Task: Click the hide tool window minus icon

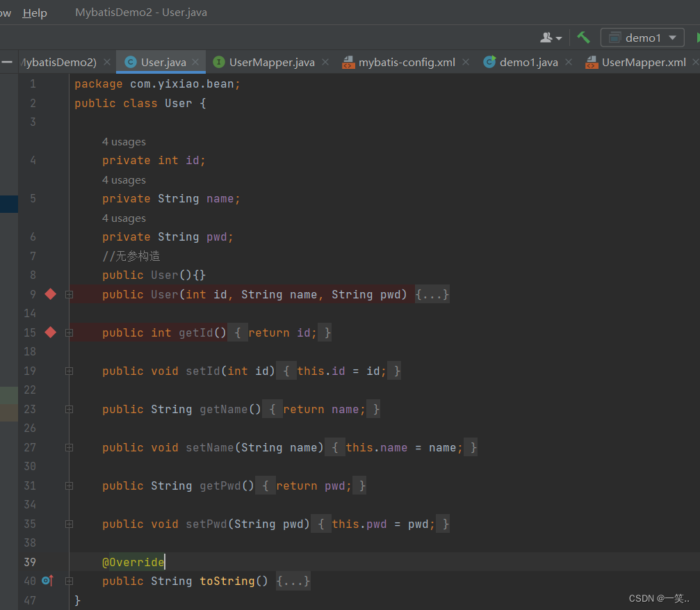Action: (7, 62)
